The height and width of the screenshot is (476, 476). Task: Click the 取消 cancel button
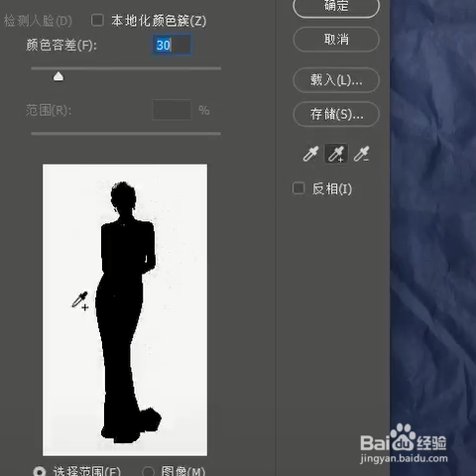(x=336, y=40)
